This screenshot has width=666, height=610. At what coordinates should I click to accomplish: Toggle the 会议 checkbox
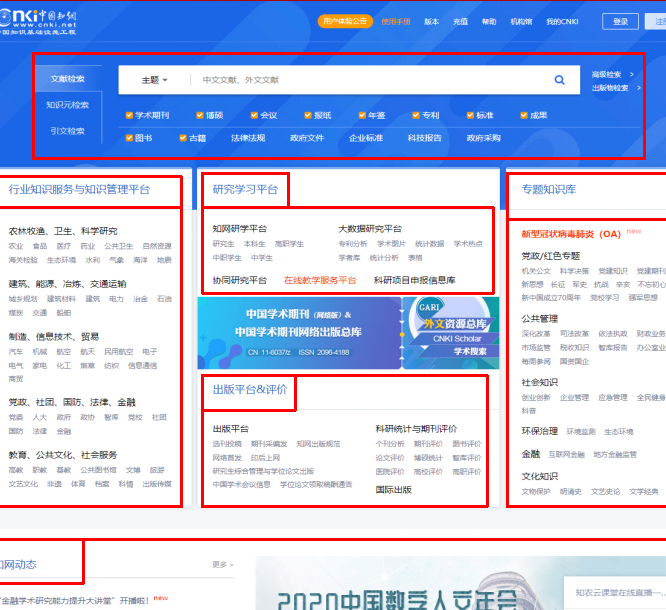click(254, 115)
